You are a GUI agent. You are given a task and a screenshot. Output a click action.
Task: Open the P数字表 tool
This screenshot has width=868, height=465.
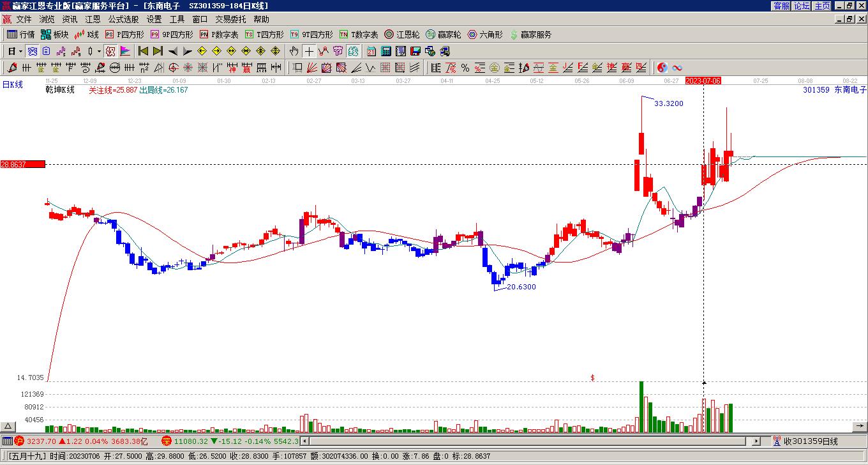tap(219, 34)
